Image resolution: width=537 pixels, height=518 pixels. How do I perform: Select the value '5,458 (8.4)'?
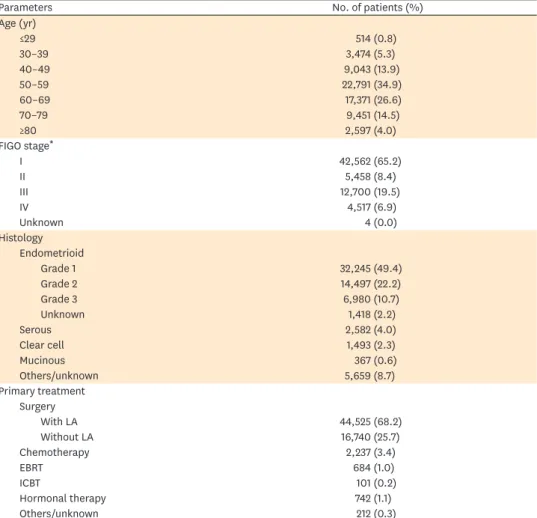coord(370,177)
